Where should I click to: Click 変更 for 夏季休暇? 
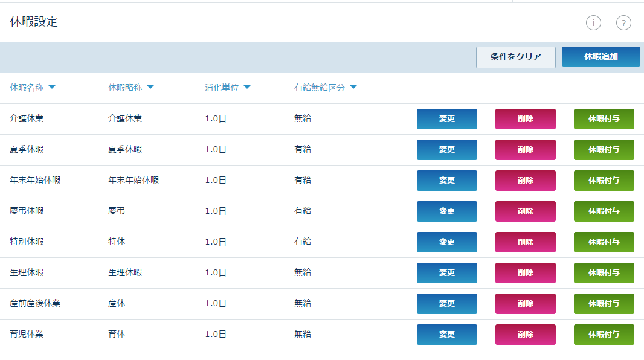(446, 150)
